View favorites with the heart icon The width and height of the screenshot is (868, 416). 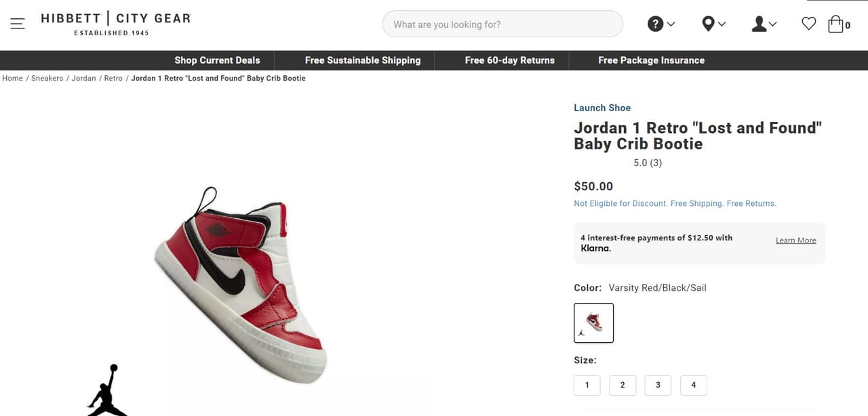(808, 24)
